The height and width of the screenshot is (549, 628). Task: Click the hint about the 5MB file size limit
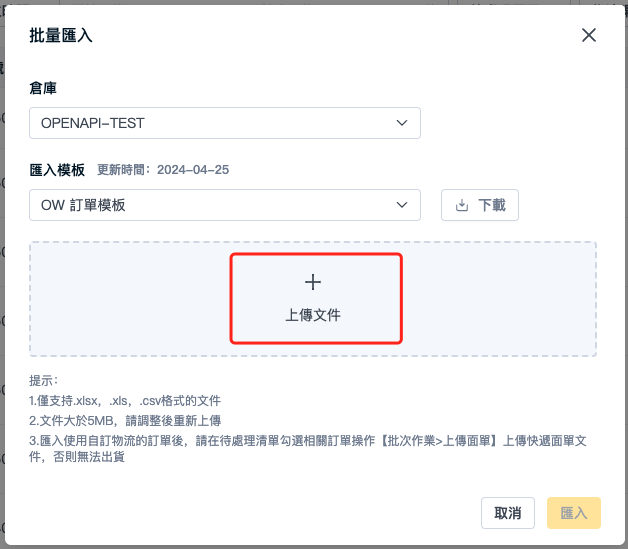point(125,421)
